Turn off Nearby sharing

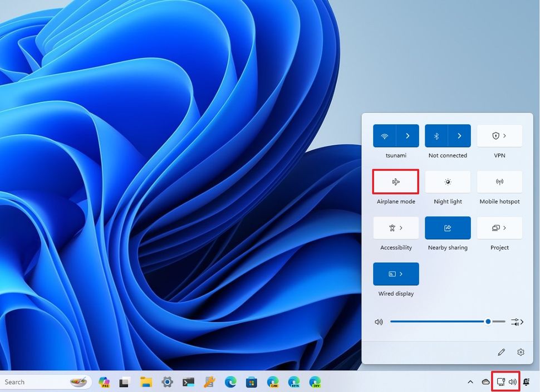(448, 228)
